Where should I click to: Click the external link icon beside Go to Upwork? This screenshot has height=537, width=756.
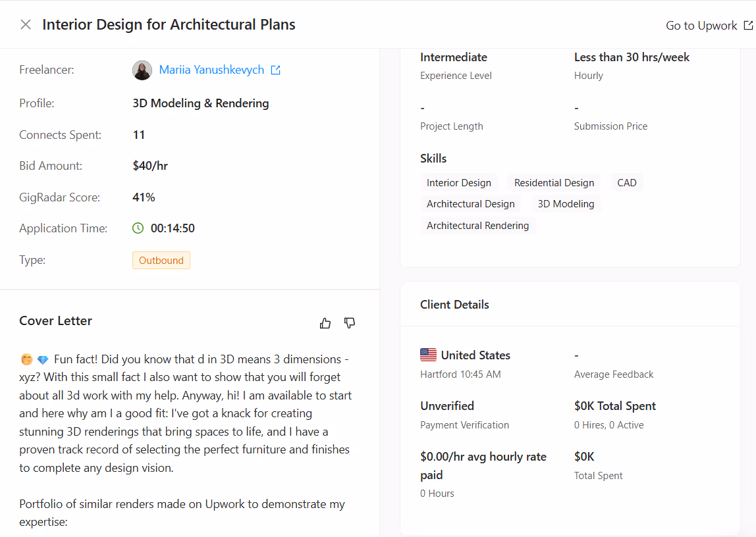748,26
